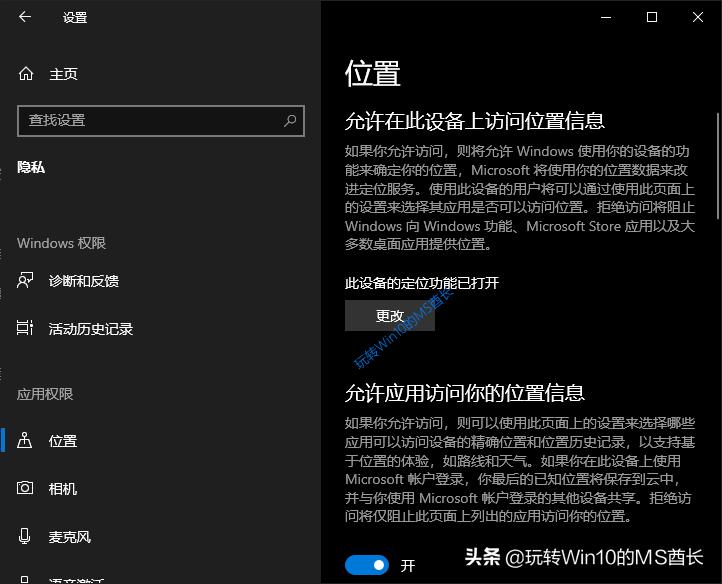Click the 诊断和反馈 feedback icon
Viewport: 722px width, 584px height.
pos(25,280)
